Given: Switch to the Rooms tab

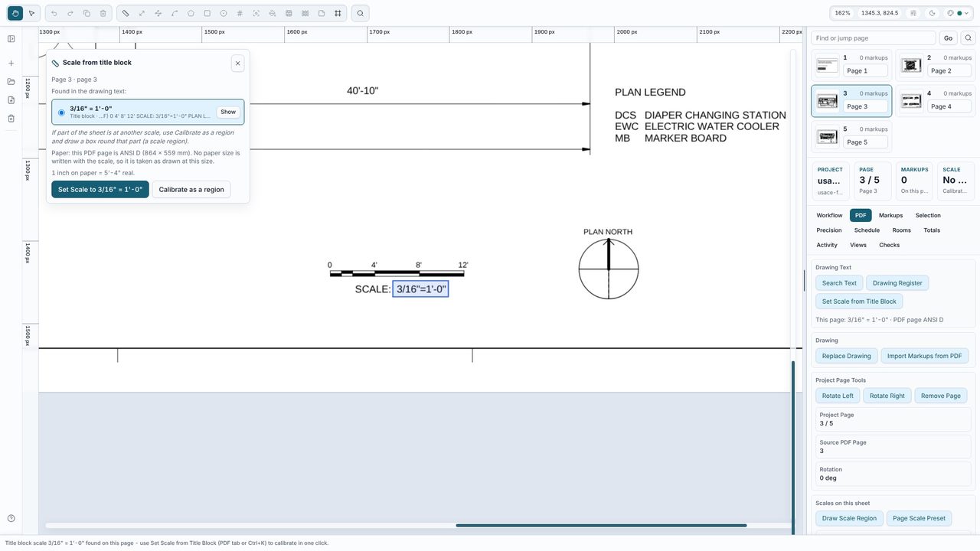Looking at the screenshot, I should (x=902, y=230).
